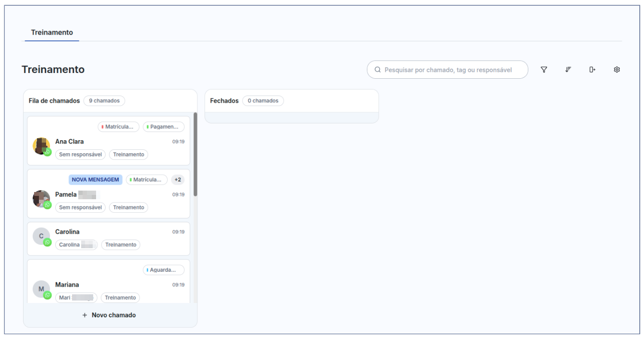Click Mariana's avatar with the letter M

tap(40, 288)
